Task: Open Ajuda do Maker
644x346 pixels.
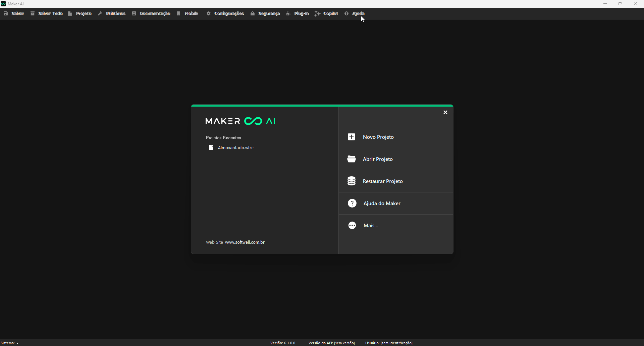Action: 382,203
